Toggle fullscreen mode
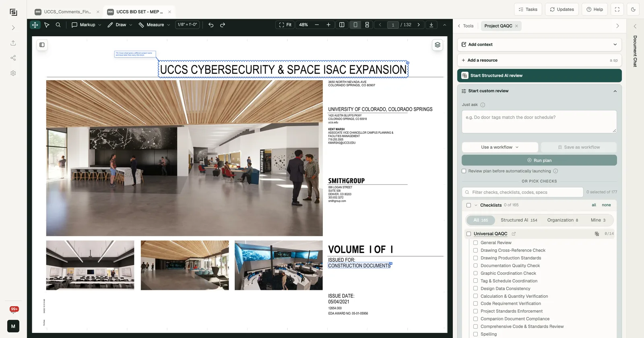 [x=617, y=9]
